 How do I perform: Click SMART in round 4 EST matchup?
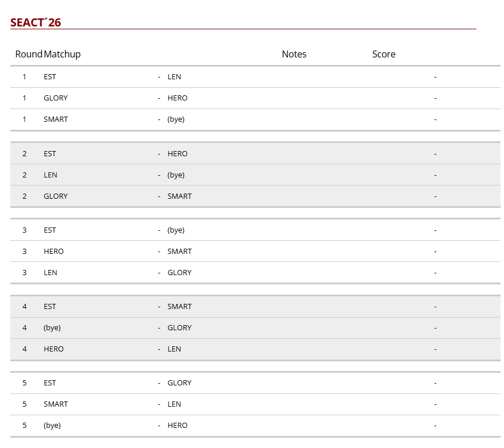tap(179, 307)
